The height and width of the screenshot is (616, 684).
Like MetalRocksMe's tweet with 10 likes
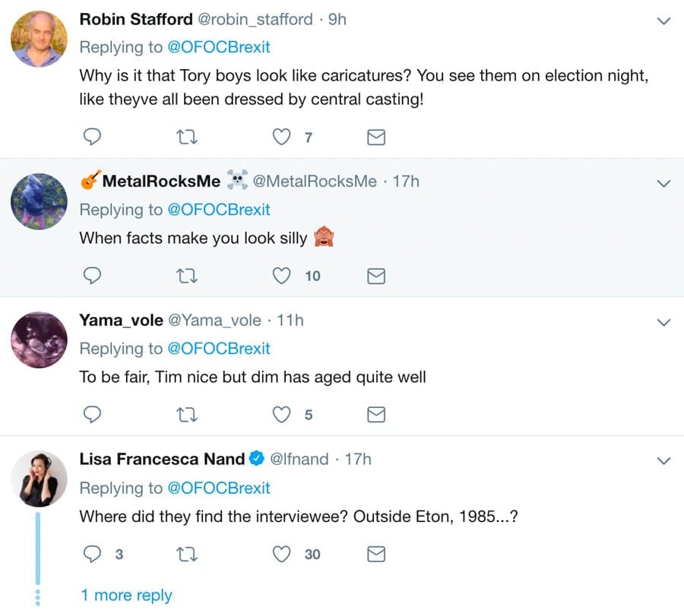coord(282,276)
